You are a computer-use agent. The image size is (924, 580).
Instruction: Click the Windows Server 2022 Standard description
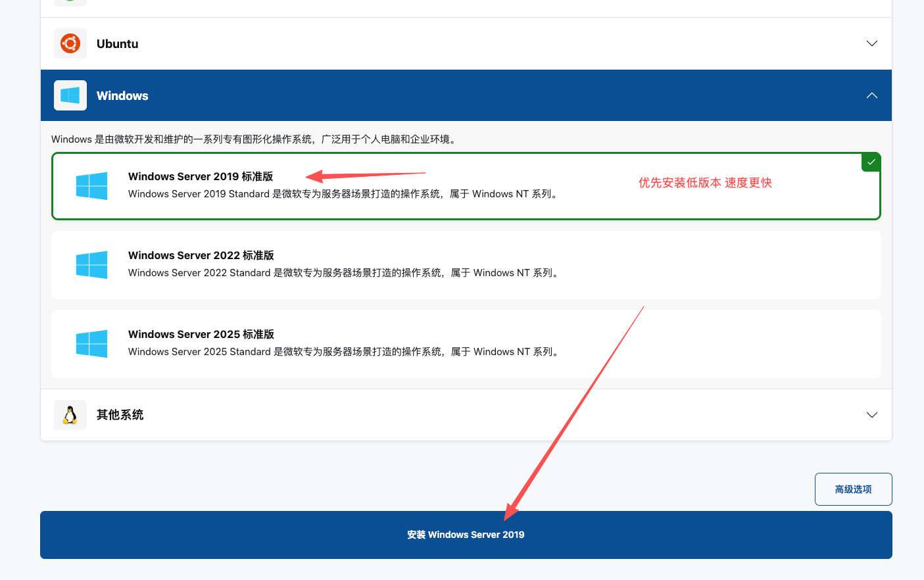coord(345,273)
